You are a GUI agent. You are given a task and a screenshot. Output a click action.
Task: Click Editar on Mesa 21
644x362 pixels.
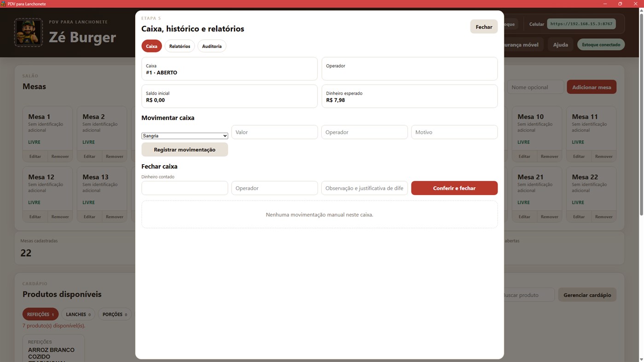pyautogui.click(x=524, y=217)
